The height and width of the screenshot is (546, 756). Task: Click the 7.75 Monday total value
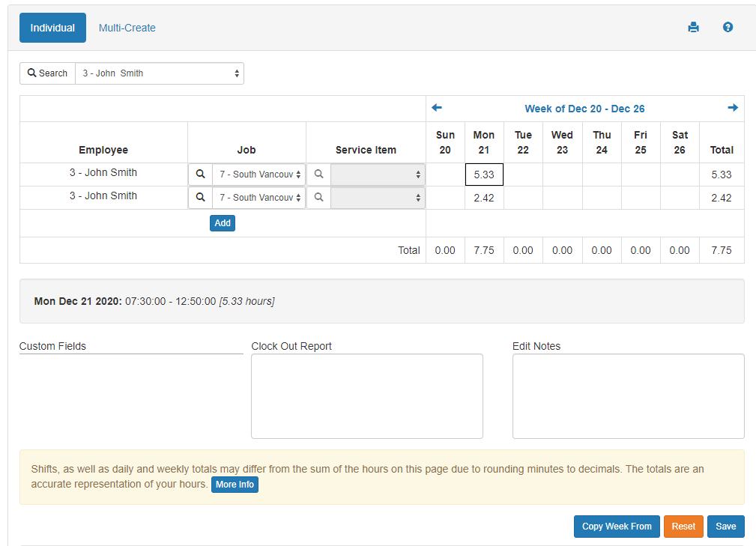click(484, 250)
